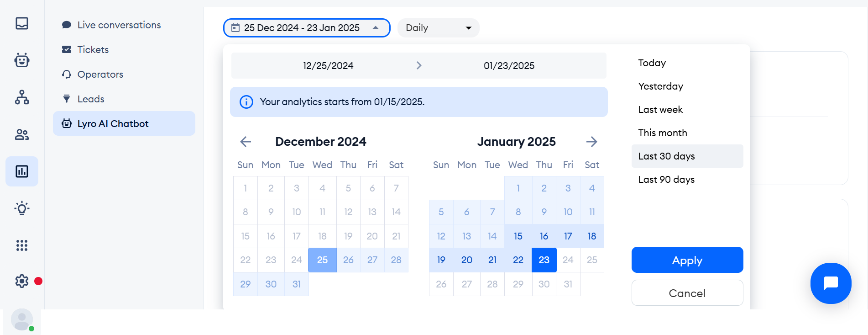Screen dimensions: 868x335
Task: Apply the selected date range
Action: tap(687, 260)
